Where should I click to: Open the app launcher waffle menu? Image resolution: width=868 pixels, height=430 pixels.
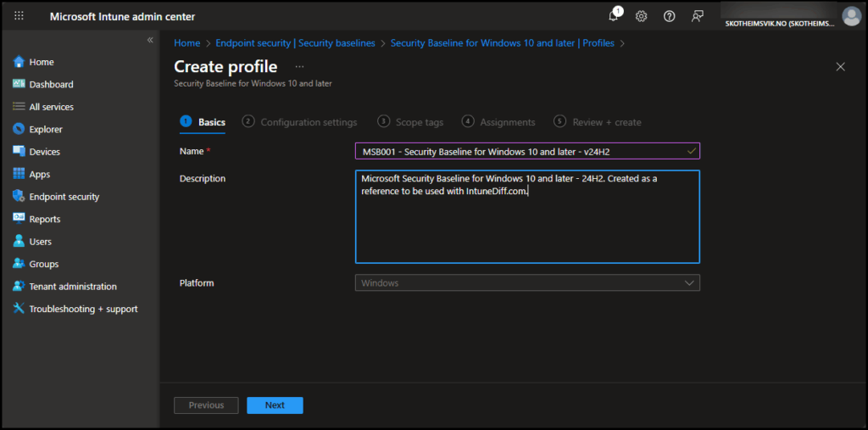(19, 16)
